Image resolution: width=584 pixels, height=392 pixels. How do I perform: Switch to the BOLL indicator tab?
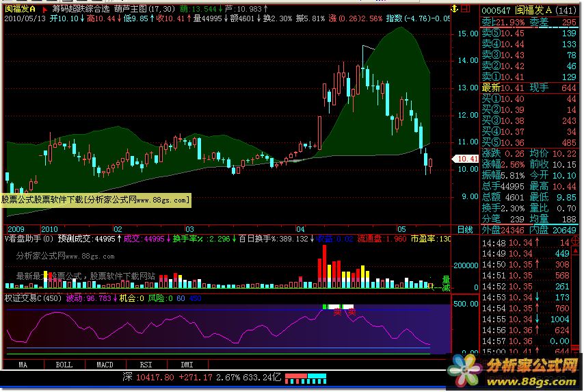click(64, 365)
